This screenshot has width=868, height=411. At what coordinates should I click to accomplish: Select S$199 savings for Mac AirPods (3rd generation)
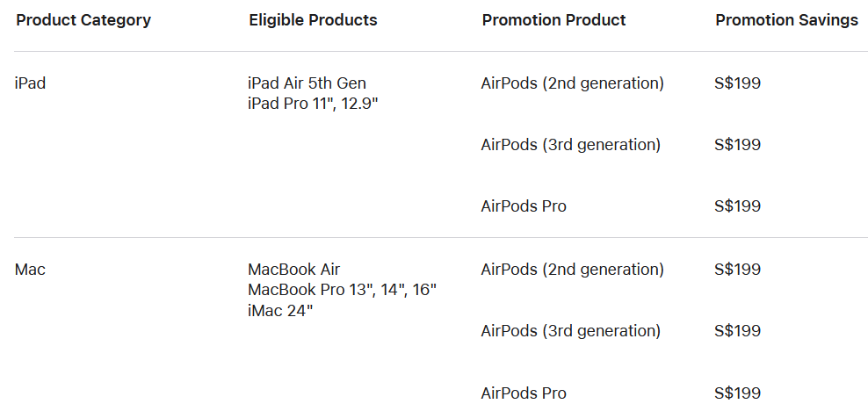coord(737,331)
